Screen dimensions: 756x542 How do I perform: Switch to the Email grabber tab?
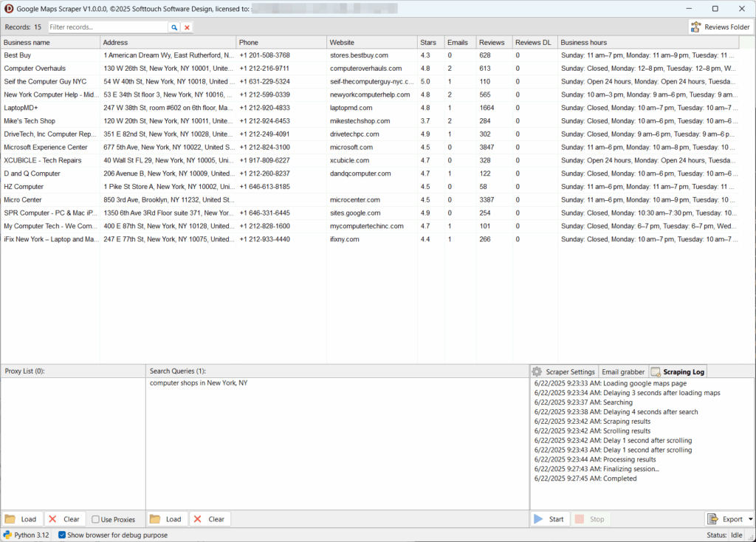click(623, 371)
